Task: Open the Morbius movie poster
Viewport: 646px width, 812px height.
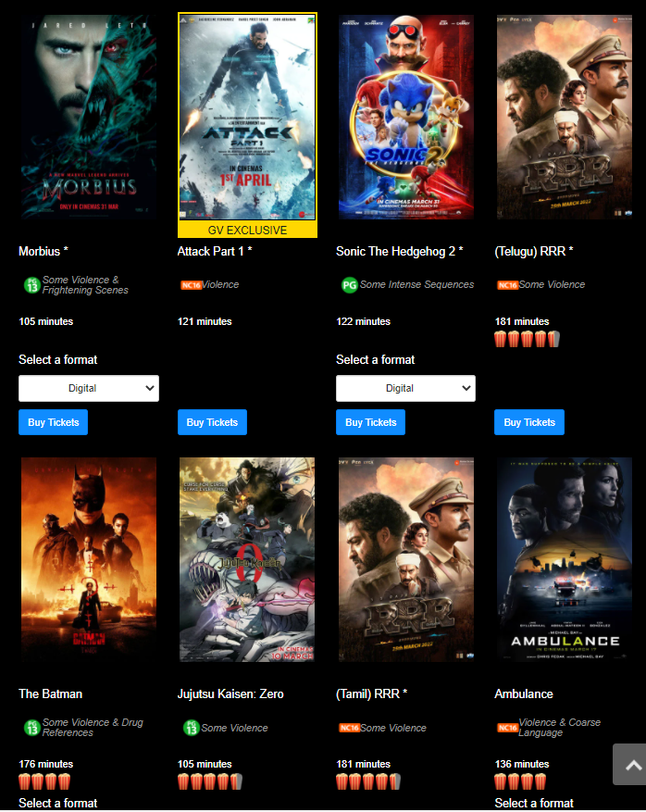Action: pos(89,117)
